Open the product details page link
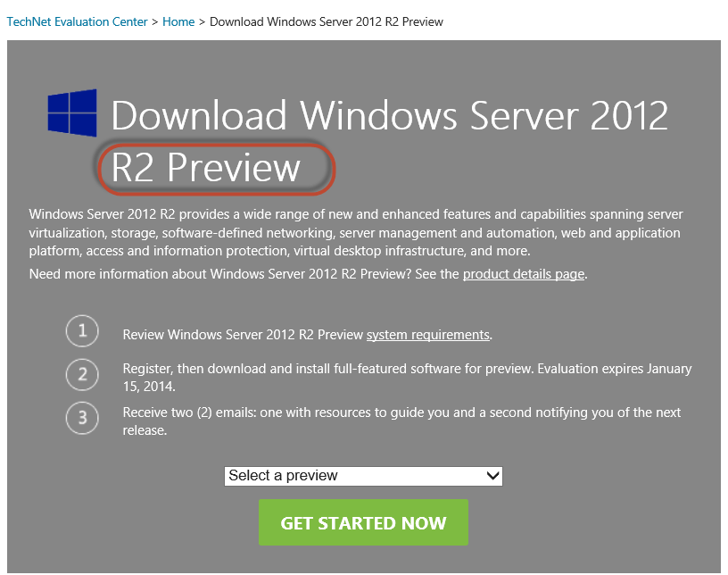 click(524, 274)
